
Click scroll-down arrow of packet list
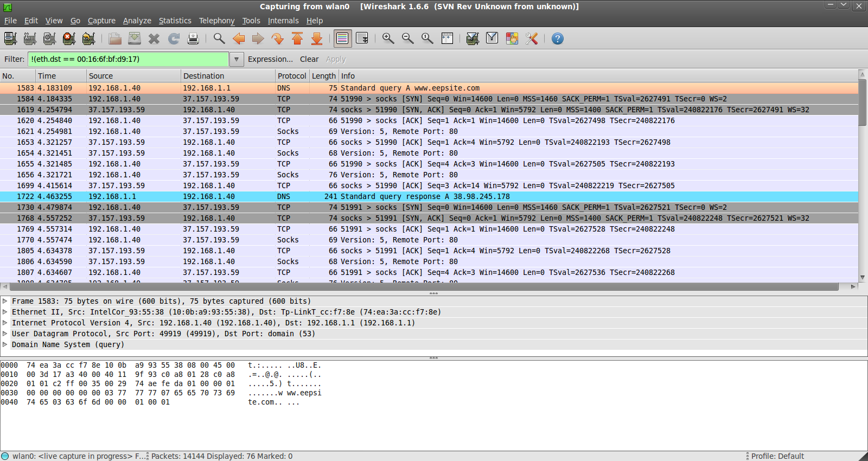[x=863, y=278]
